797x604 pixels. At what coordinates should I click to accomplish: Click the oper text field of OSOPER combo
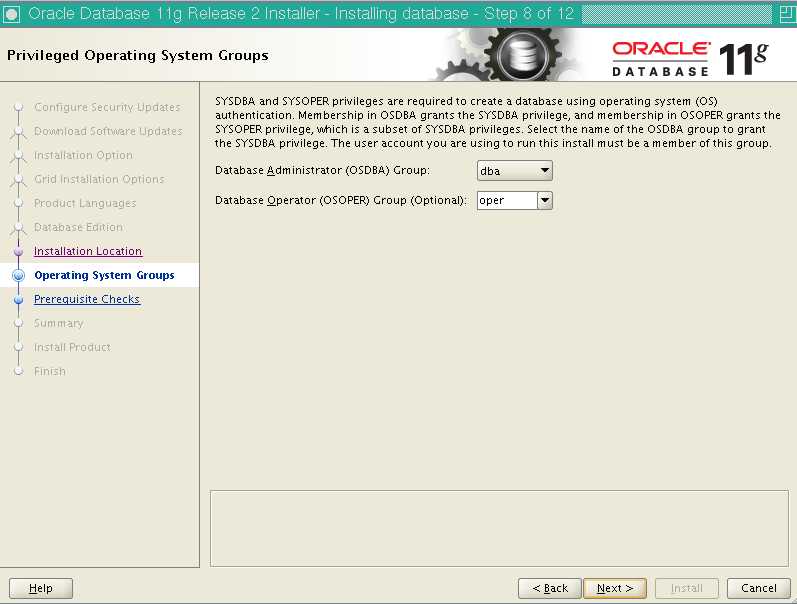[507, 200]
